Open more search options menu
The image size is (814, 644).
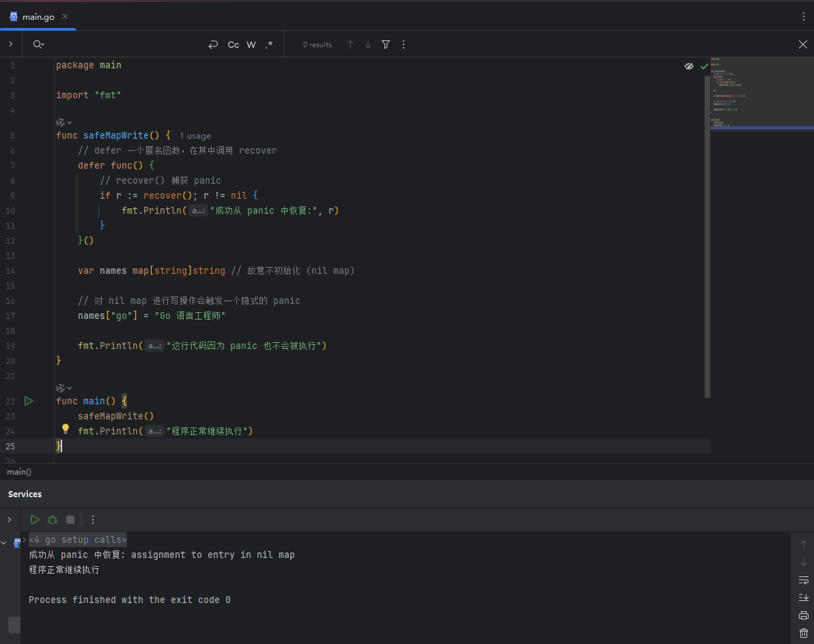point(404,44)
